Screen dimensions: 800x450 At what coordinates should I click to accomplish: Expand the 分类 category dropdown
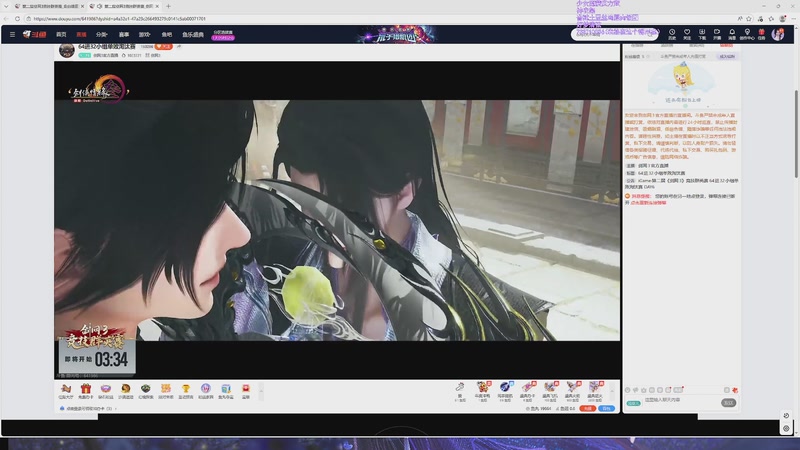[x=102, y=35]
